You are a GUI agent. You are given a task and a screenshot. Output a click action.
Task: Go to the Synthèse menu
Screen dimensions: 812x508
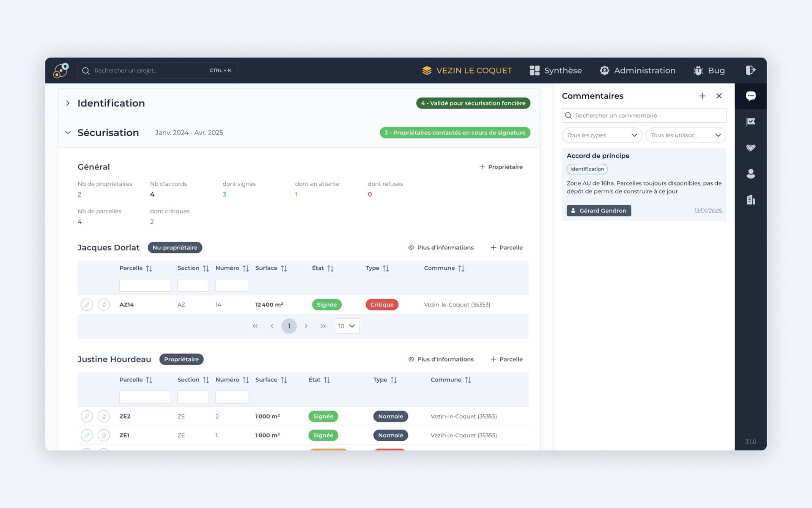[556, 70]
